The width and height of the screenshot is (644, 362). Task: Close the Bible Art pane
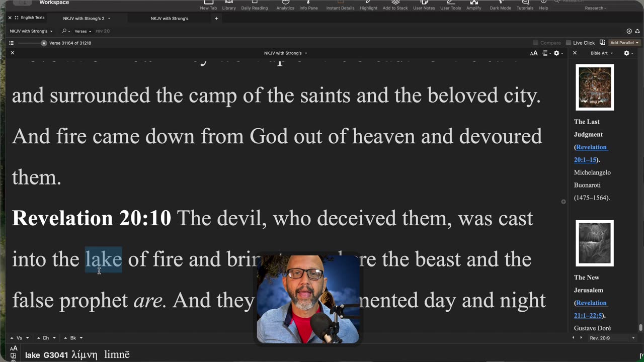(x=575, y=53)
